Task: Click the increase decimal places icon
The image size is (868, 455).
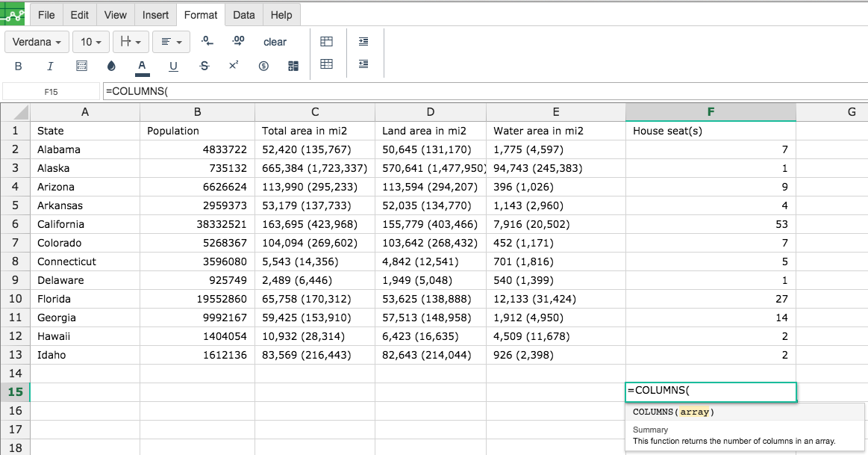Action: tap(238, 41)
